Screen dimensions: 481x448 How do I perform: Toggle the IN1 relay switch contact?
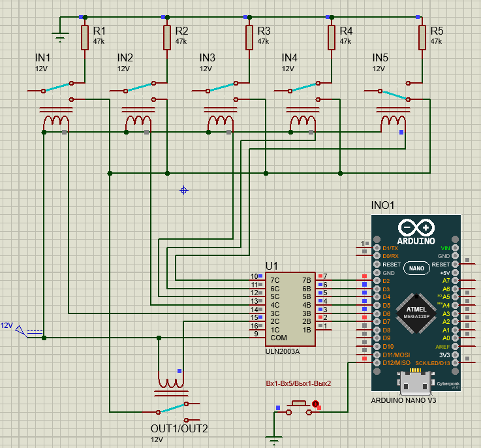(57, 87)
